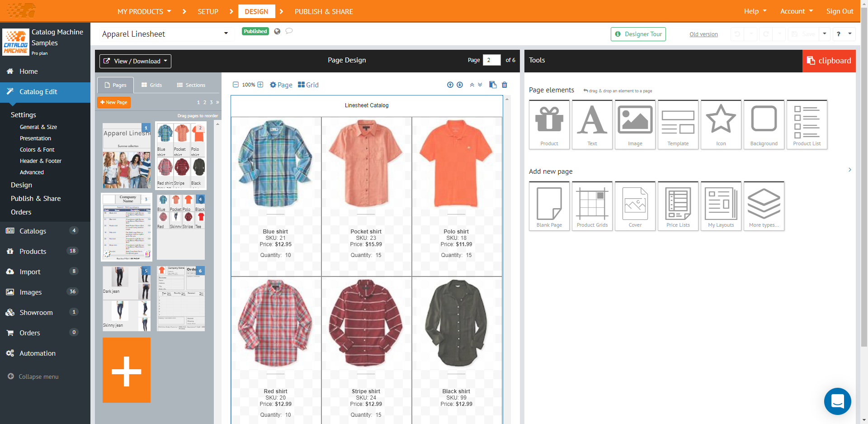This screenshot has width=868, height=424.
Task: Click the double chevron down icon
Action: click(x=480, y=85)
